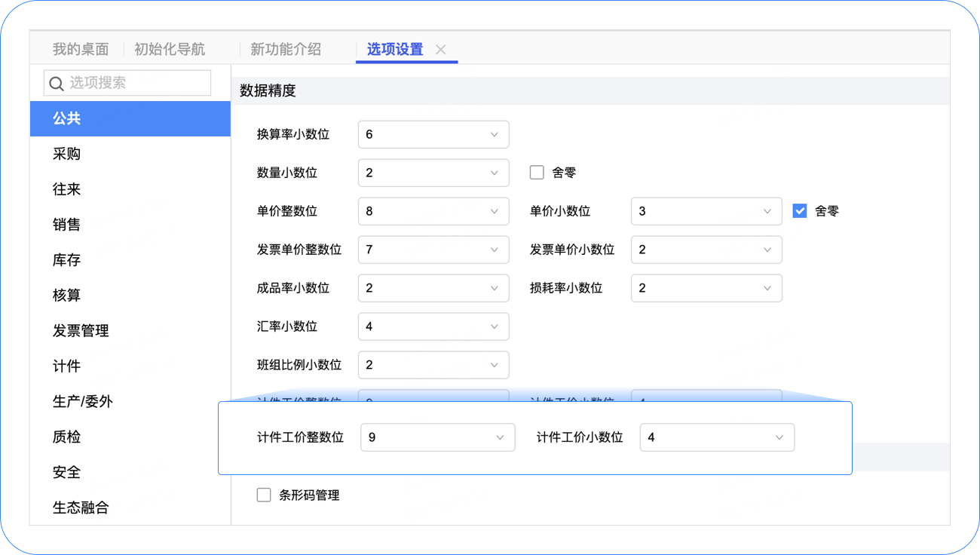
Task: Open 发票单价小数位 dropdown
Action: (706, 250)
